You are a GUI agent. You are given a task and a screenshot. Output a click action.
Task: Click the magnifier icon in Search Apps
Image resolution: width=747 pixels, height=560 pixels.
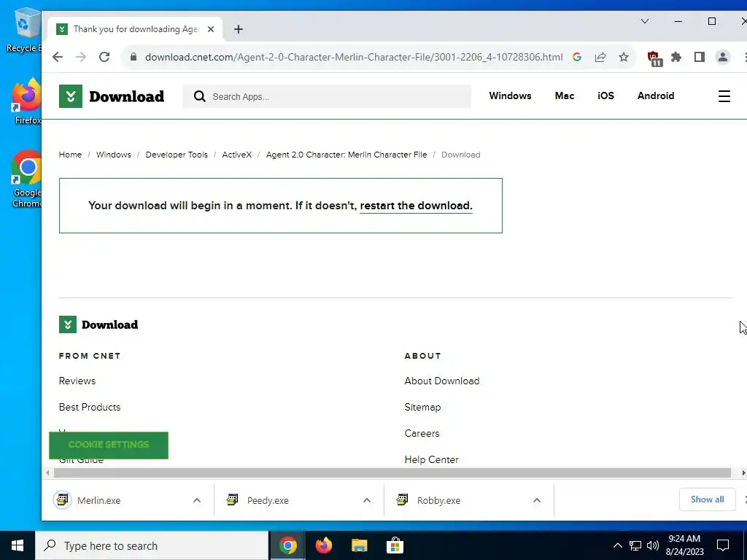point(200,97)
